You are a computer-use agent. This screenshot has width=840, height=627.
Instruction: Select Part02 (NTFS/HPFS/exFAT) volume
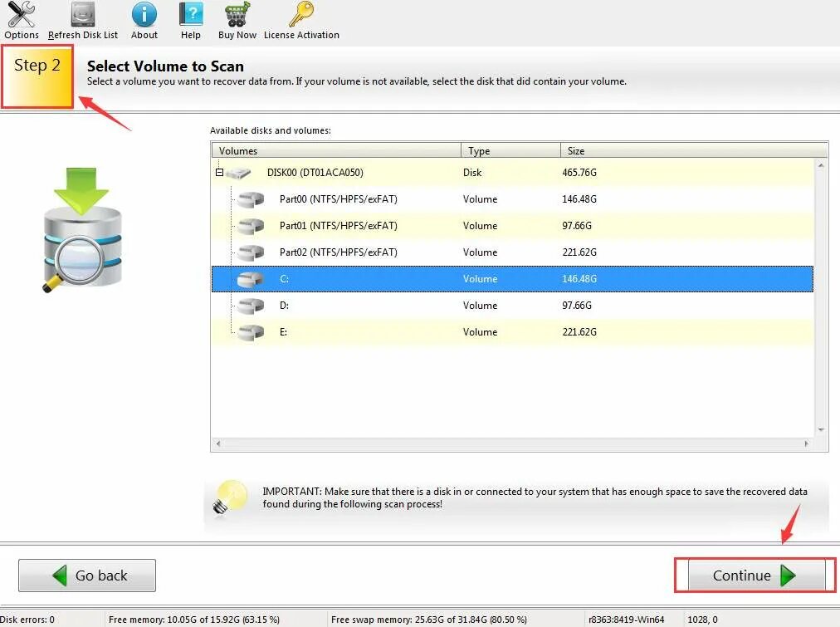(x=513, y=252)
